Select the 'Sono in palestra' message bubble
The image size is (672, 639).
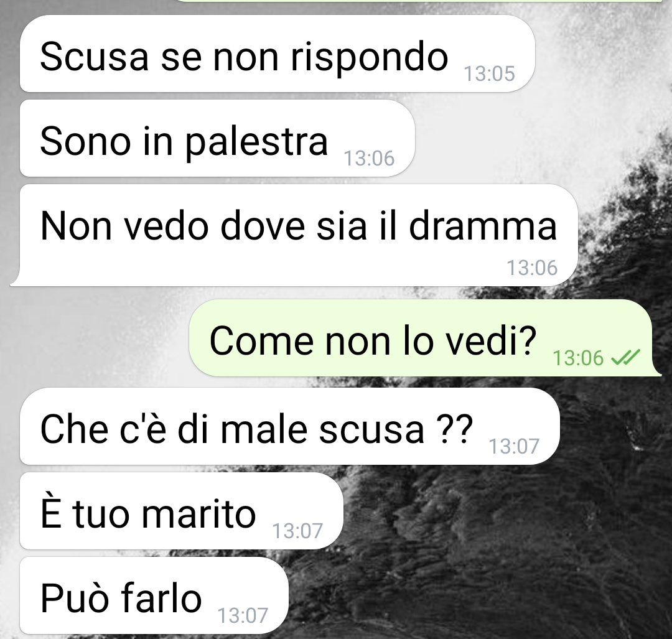click(217, 138)
